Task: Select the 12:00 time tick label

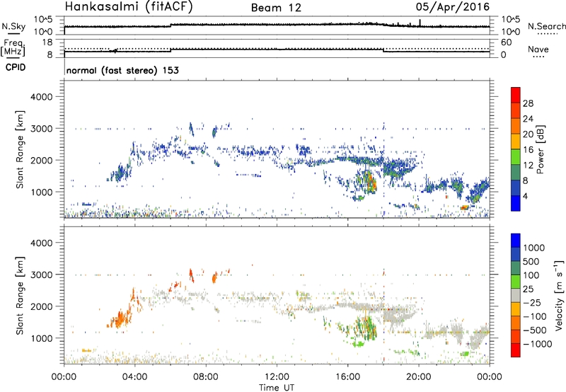Action: (277, 377)
